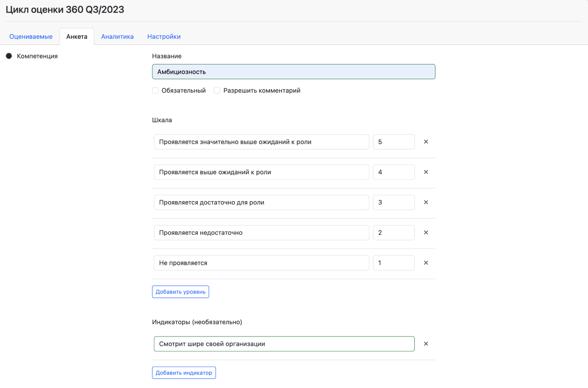The width and height of the screenshot is (588, 388).
Task: Remove the 'Не проявляется' scale level
Action: 426,263
